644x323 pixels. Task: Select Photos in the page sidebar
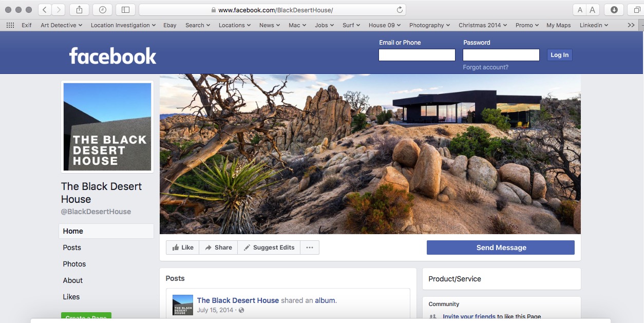tap(74, 264)
